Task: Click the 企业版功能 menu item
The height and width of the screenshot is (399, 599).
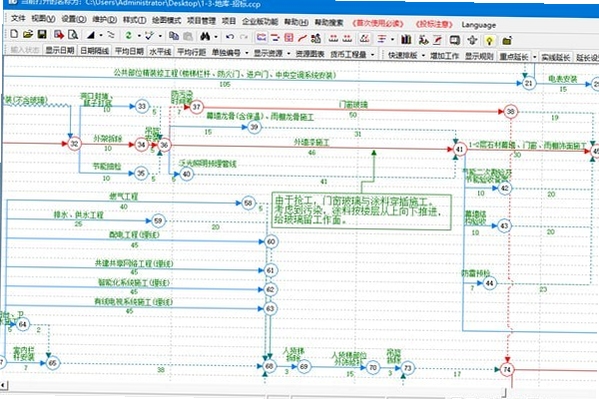Action: click(260, 21)
